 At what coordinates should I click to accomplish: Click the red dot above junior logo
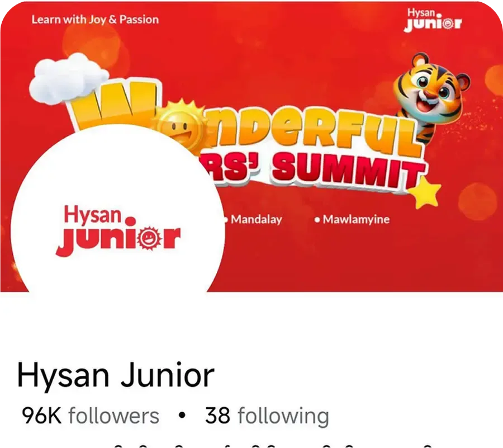tap(130, 222)
